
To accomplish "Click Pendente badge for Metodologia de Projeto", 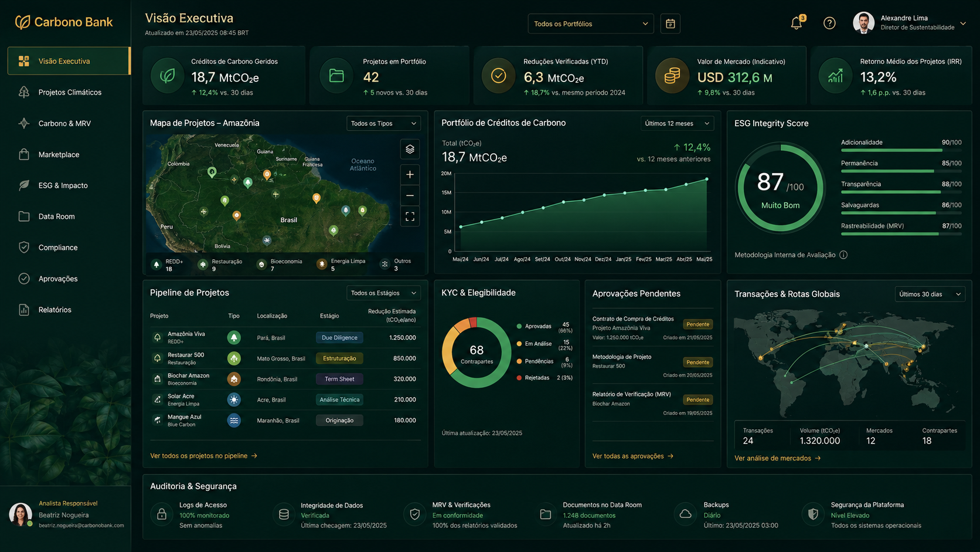I will click(697, 362).
